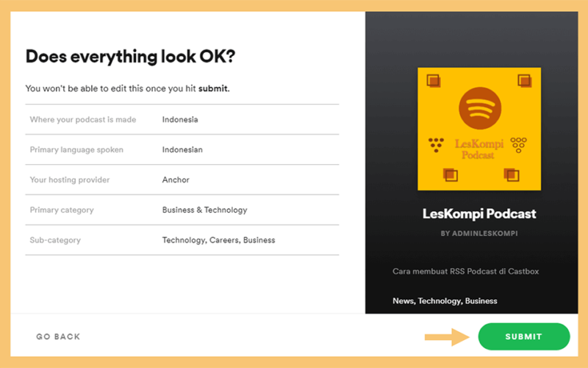Click the LesKompi Podcast cover art thumbnail
This screenshot has width=588, height=368.
click(x=479, y=129)
